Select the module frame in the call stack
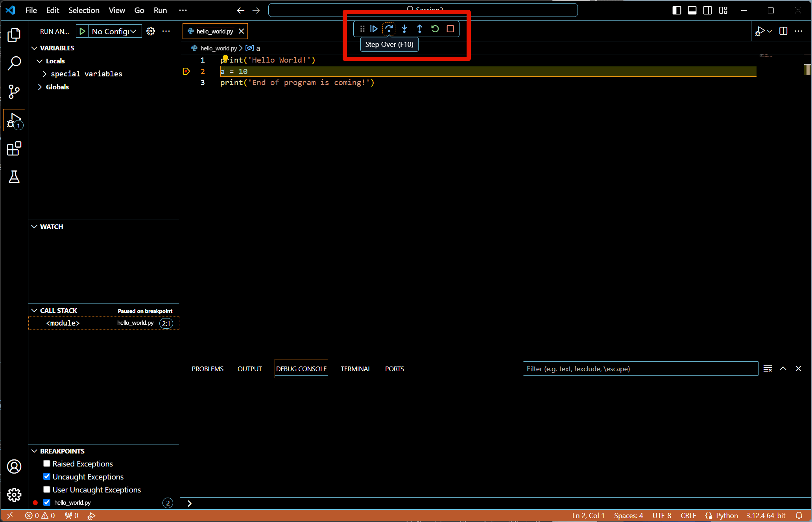Viewport: 812px width, 522px height. [63, 323]
